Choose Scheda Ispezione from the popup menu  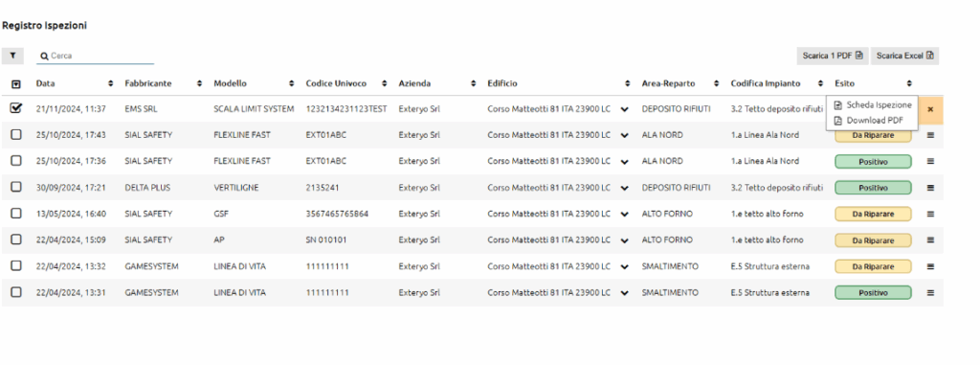[x=873, y=105]
